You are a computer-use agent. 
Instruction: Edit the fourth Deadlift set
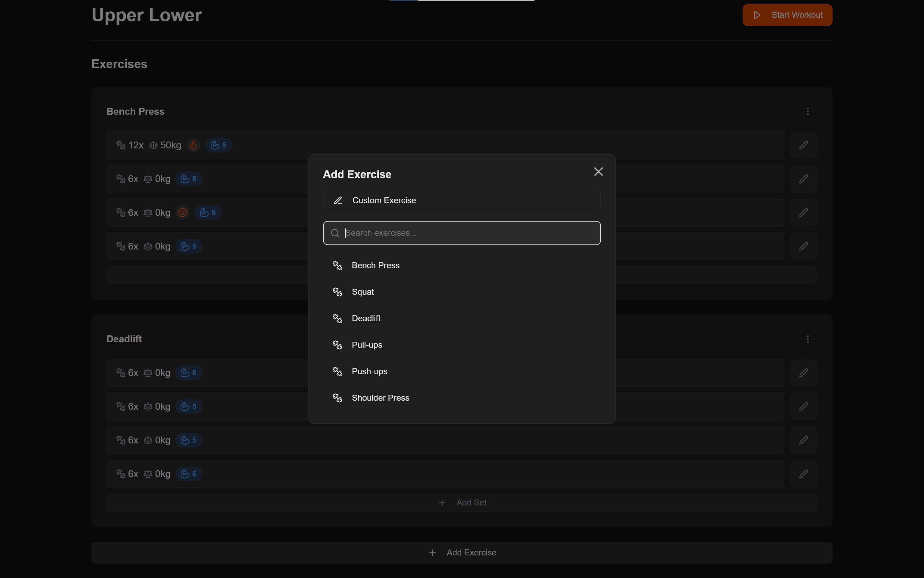point(803,474)
